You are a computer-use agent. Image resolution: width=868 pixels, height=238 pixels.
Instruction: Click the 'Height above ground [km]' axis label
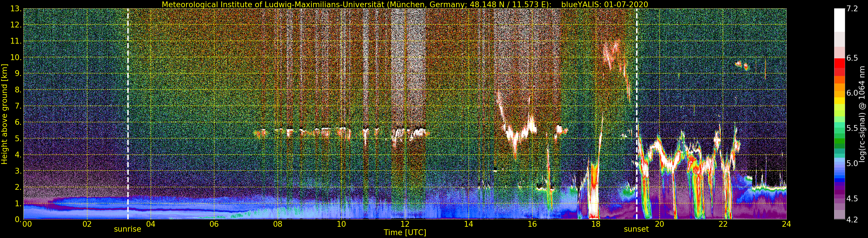(x=4, y=114)
